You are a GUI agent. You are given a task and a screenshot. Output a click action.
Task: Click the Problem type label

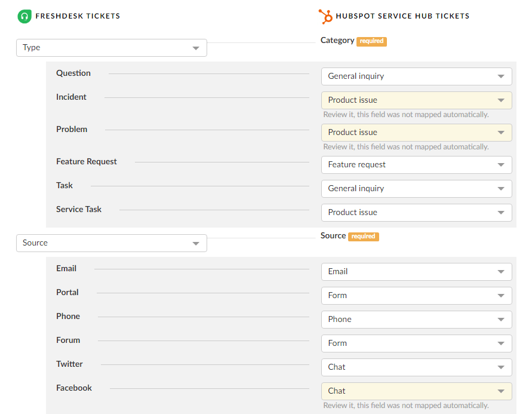(x=72, y=129)
